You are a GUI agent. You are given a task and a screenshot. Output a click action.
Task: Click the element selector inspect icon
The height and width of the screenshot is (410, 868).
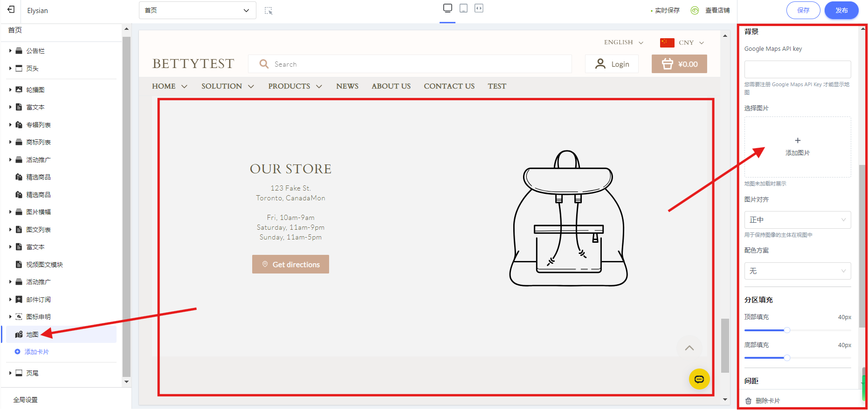tap(269, 11)
